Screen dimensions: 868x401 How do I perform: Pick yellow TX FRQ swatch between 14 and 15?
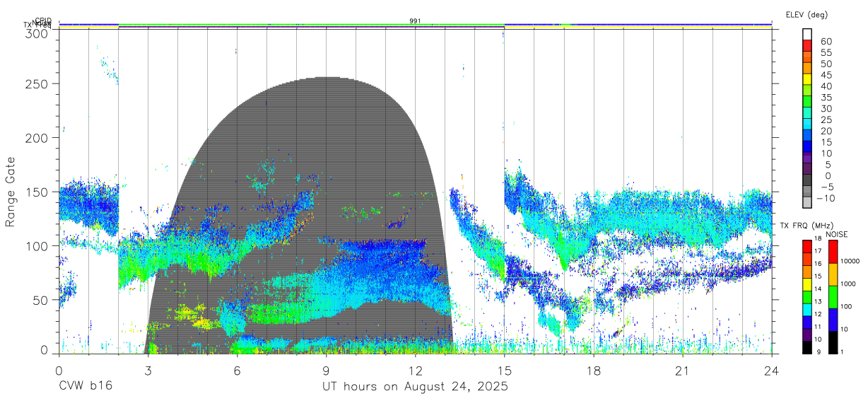click(807, 283)
